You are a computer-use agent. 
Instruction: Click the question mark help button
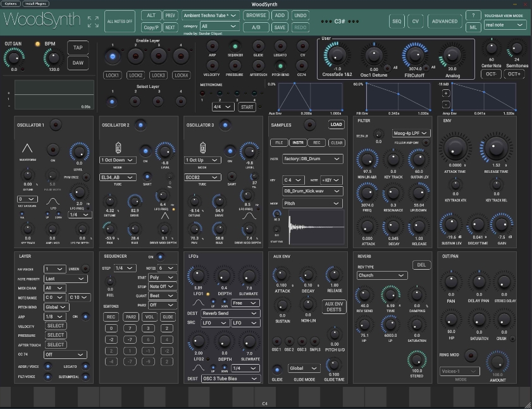tap(473, 15)
